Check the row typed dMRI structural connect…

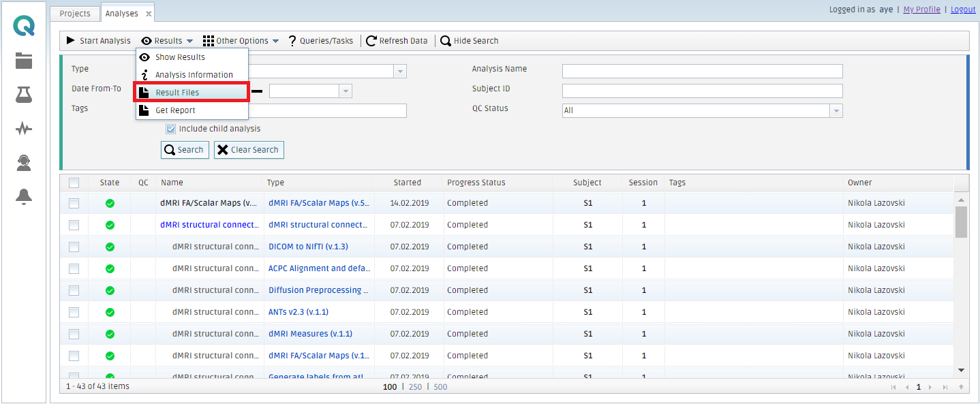[74, 225]
